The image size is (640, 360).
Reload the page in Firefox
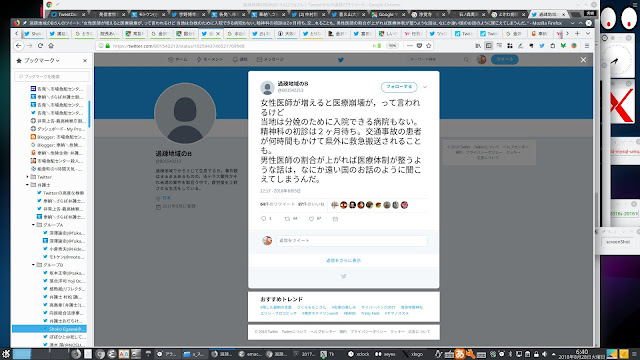[x=40, y=46]
